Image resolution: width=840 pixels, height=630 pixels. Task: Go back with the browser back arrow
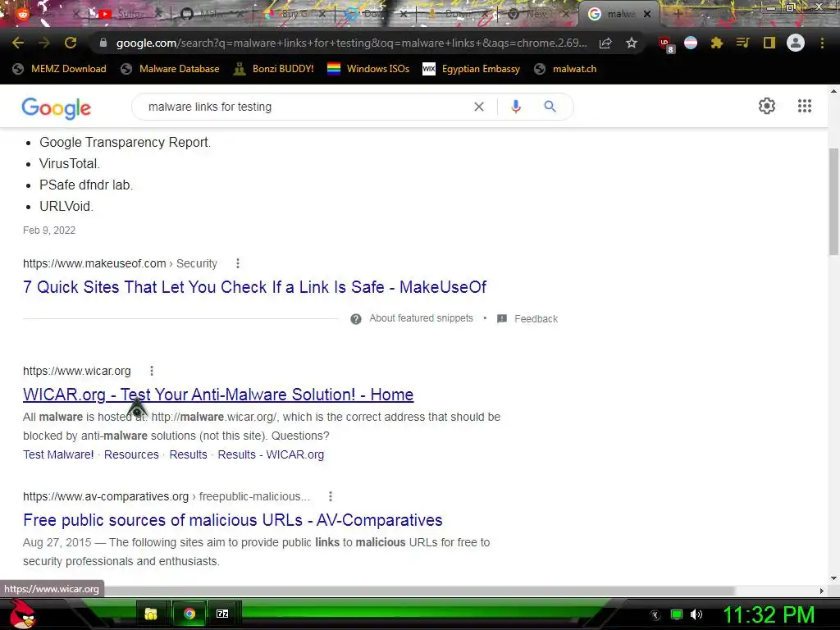point(18,43)
